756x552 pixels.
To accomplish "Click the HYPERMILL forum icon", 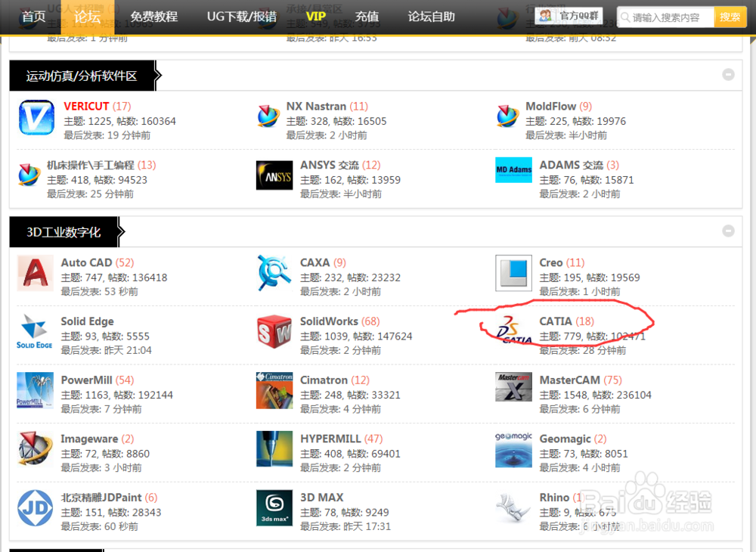I will 274,449.
